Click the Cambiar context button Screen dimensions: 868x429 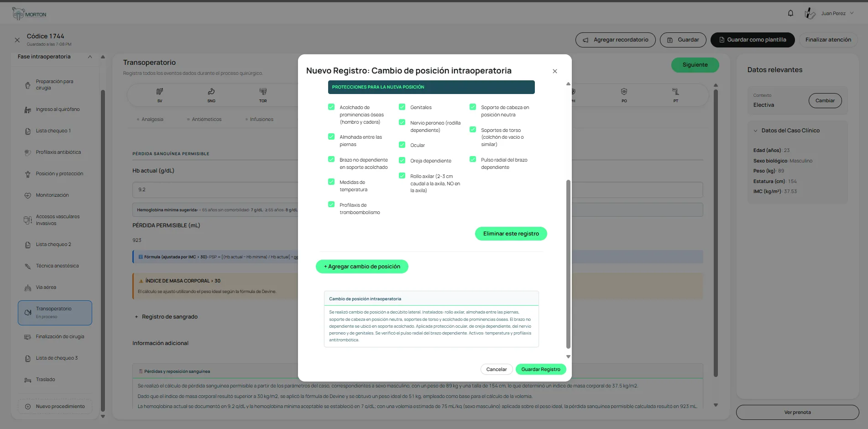pos(825,100)
